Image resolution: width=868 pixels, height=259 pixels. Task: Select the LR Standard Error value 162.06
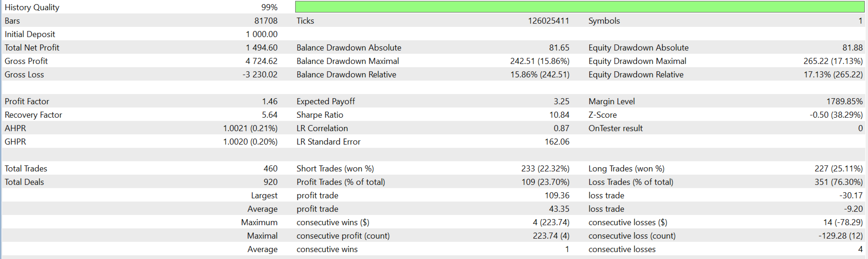[x=557, y=142]
